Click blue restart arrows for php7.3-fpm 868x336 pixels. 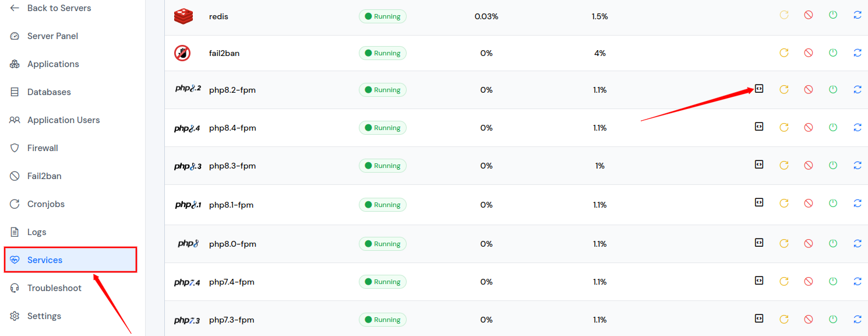[858, 319]
